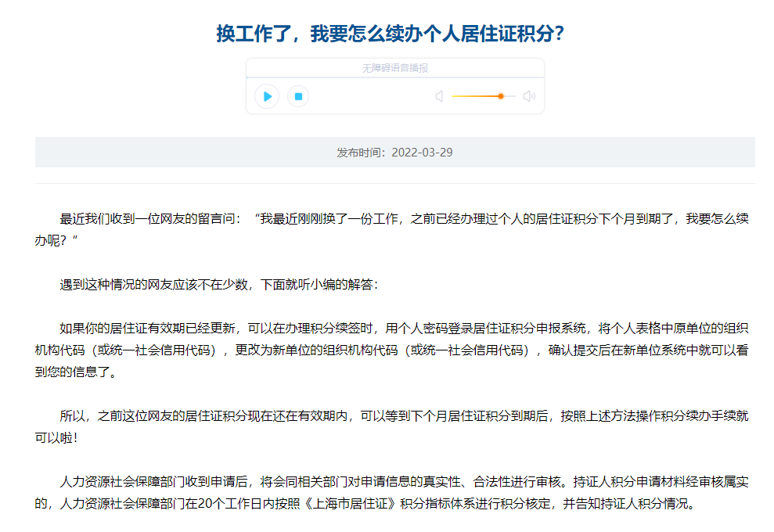
Task: Click the line 遇到这种情况的网友应该不在少数
Action: tap(218, 285)
